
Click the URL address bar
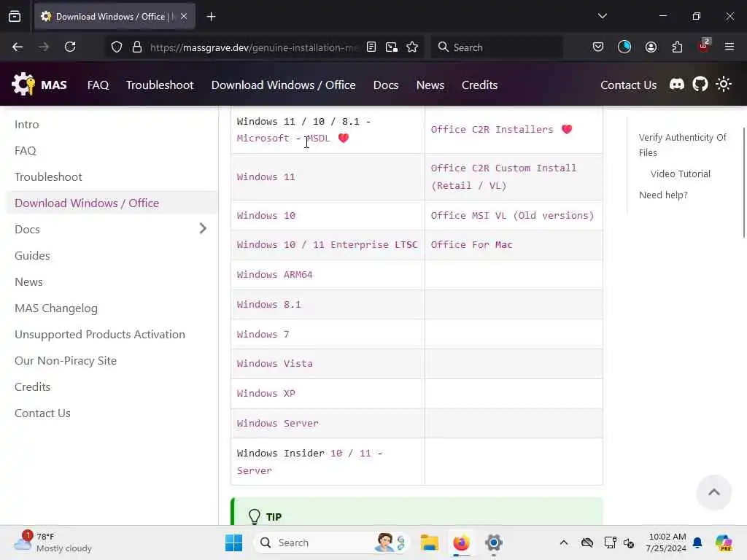tap(255, 47)
